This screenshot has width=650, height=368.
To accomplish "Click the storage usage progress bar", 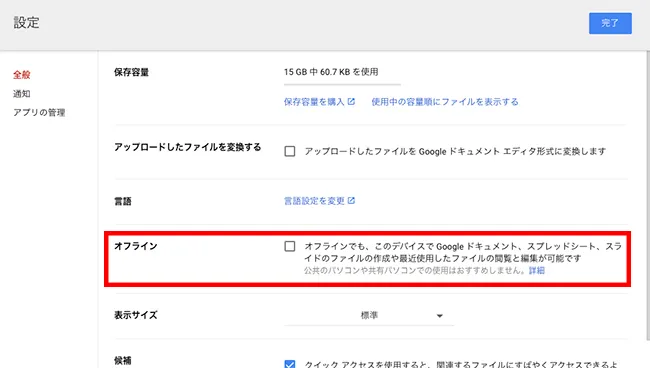I will pyautogui.click(x=342, y=85).
